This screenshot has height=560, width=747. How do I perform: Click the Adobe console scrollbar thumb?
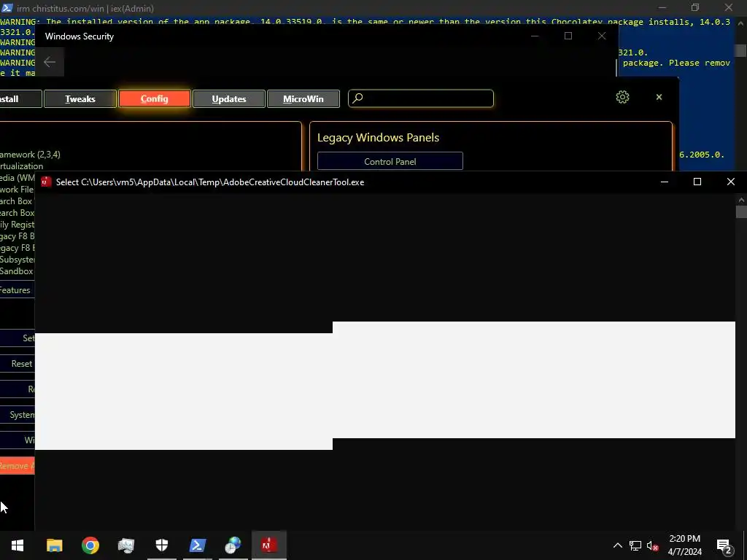(x=741, y=212)
